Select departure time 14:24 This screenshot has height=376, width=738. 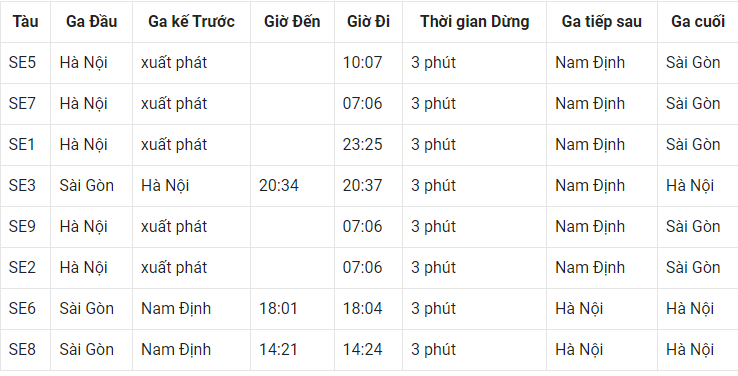(362, 349)
